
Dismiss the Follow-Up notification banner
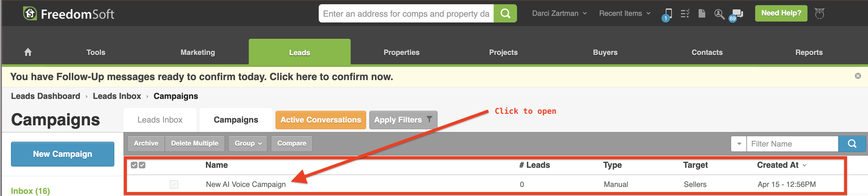point(858,76)
